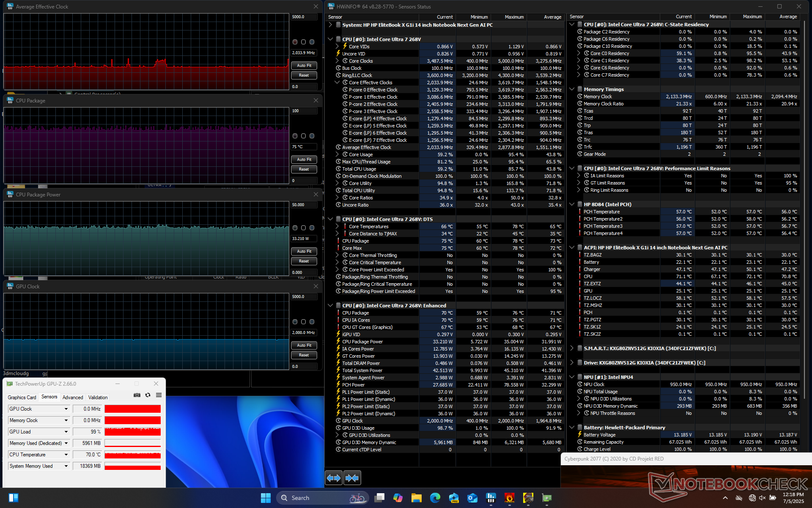Toggle the middle circle in the GPU Clock graph
This screenshot has height=508, width=812.
pyautogui.click(x=303, y=322)
